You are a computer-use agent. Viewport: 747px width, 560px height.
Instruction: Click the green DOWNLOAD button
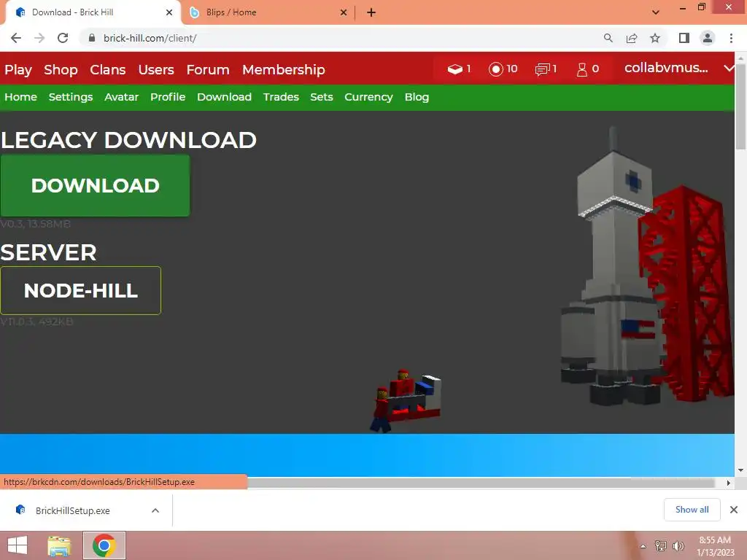point(95,185)
